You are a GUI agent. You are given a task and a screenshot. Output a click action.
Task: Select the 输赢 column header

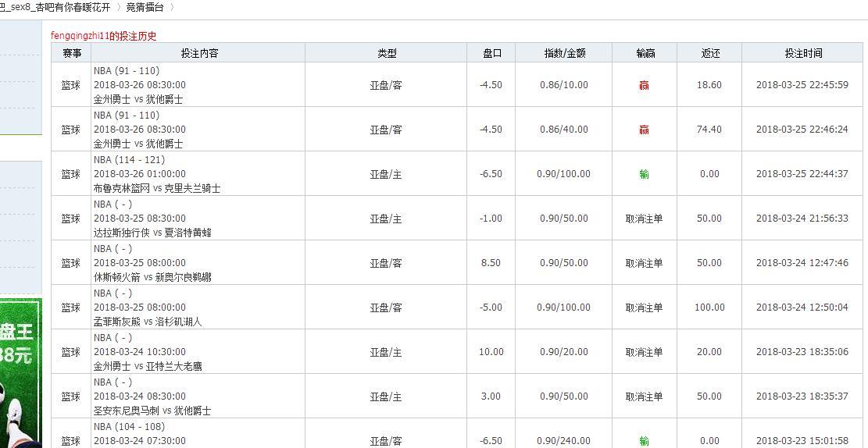645,53
